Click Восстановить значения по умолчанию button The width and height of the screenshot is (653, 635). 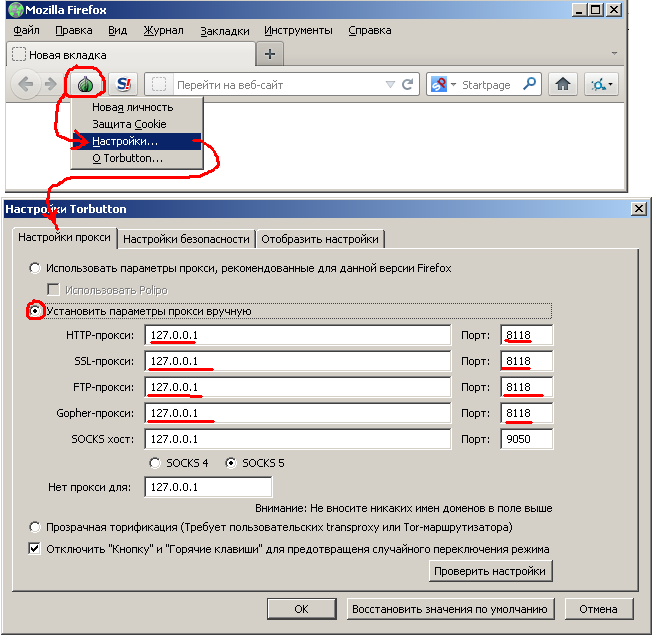tap(450, 609)
